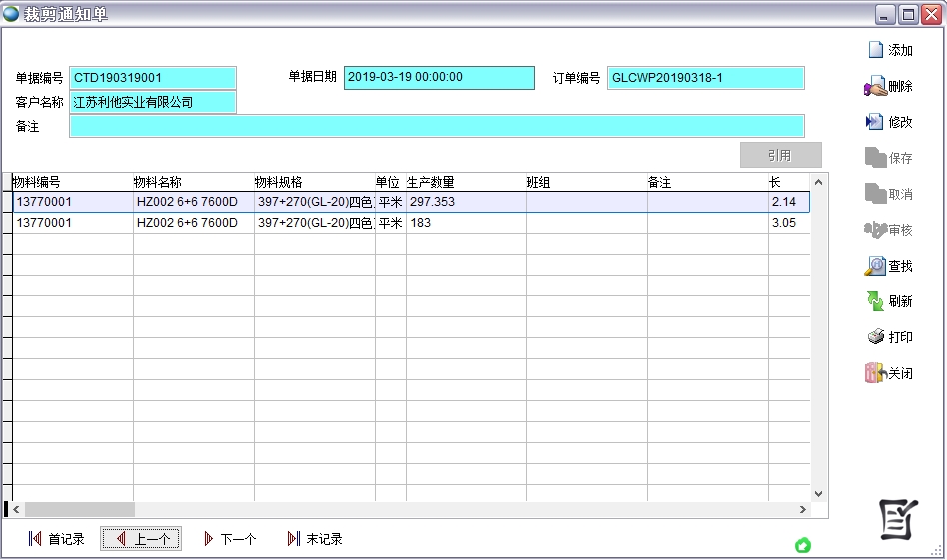Click the 订单编号 order number field
Viewport: 947px width, 560px height.
pos(705,78)
